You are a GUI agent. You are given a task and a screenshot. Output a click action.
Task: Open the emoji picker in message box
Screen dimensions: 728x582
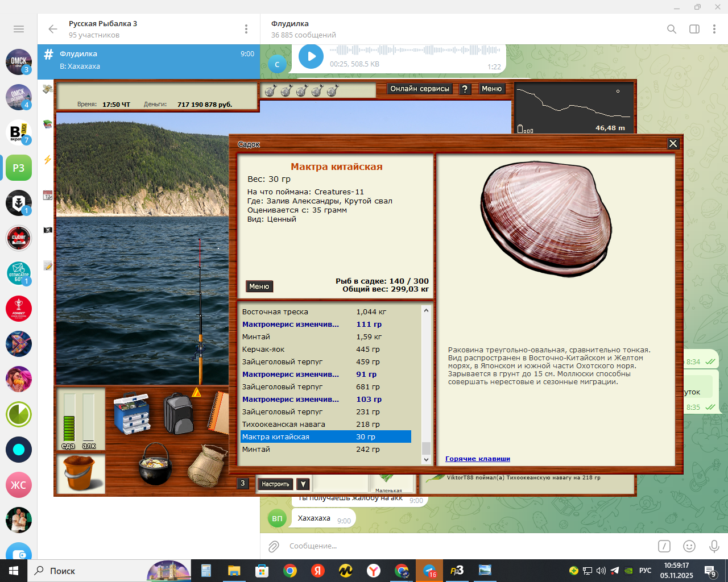[x=689, y=546]
